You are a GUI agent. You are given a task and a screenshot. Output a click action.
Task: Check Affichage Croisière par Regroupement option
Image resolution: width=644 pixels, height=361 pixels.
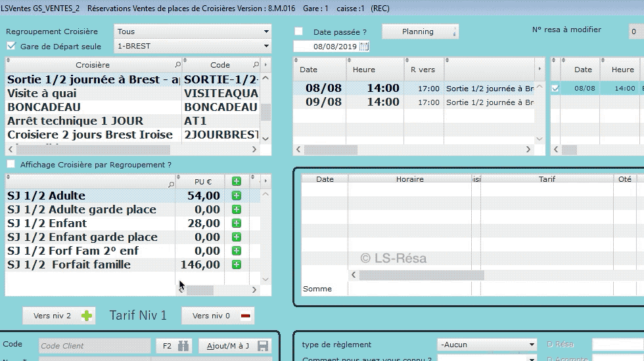[11, 165]
